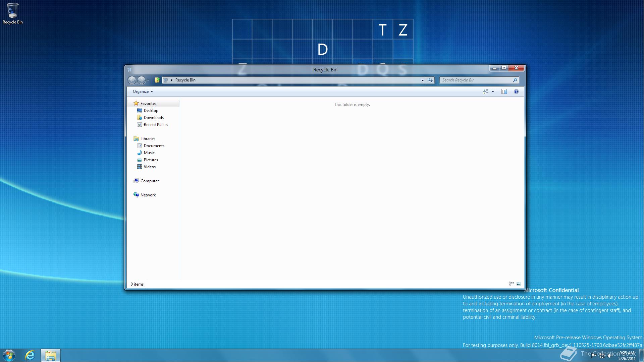This screenshot has height=362, width=644.
Task: Expand the view options dropdown arrow
Action: [x=493, y=92]
